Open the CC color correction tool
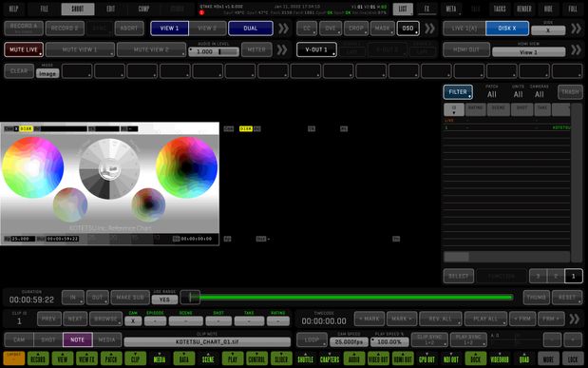Viewport: 588px width, 368px height. 307,29
